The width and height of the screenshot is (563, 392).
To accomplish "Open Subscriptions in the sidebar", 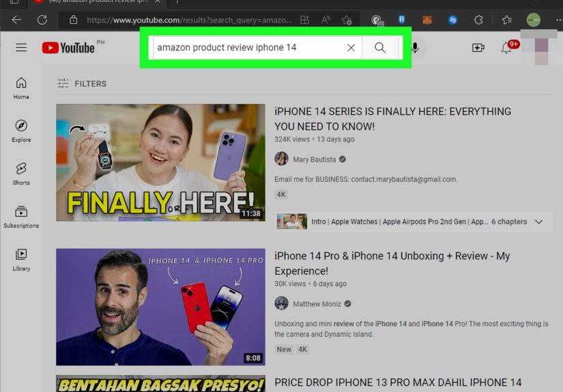I will click(21, 217).
